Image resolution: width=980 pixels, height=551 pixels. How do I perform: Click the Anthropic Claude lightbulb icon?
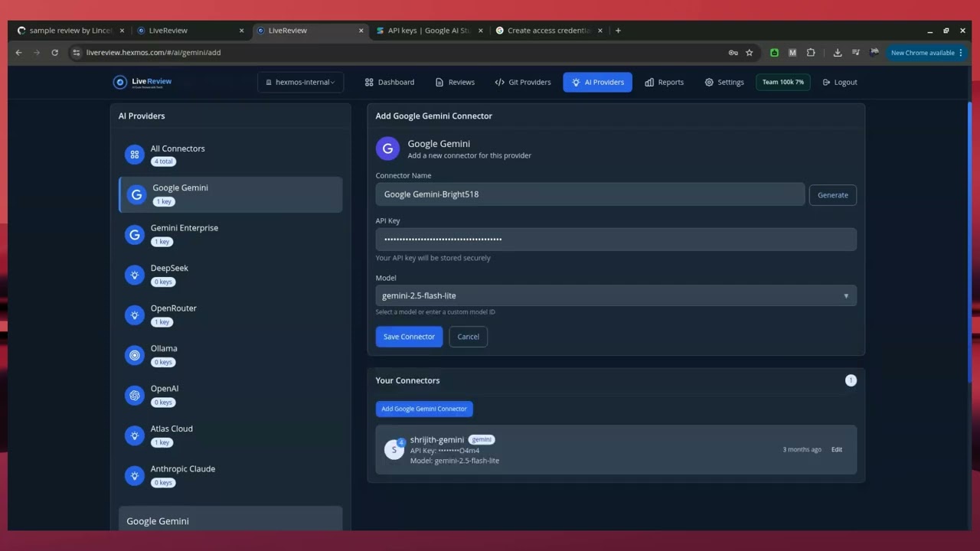click(x=135, y=475)
